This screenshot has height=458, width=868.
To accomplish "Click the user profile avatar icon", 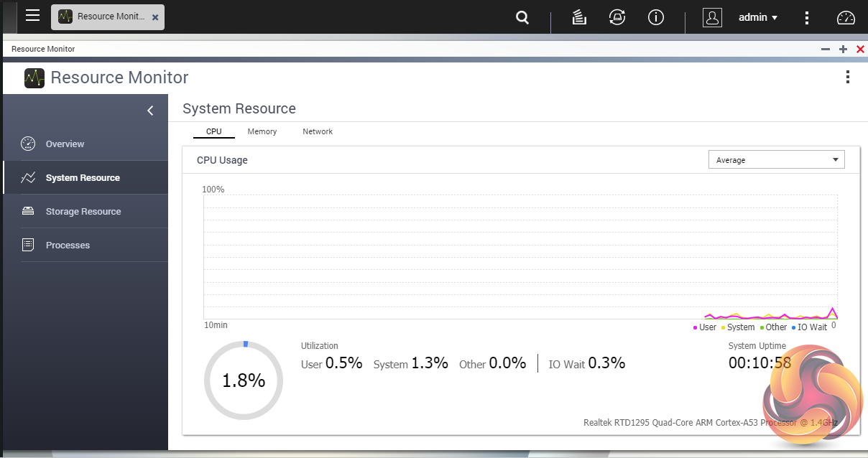I will (x=712, y=17).
